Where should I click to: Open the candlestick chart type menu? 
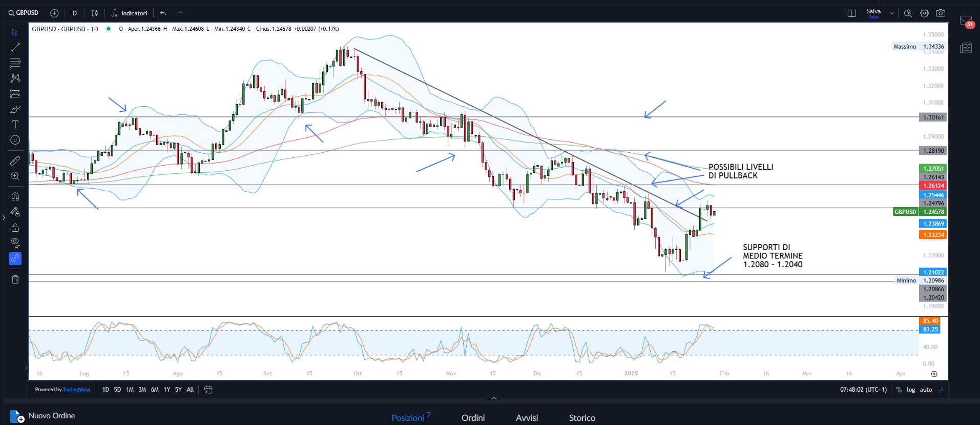(95, 13)
